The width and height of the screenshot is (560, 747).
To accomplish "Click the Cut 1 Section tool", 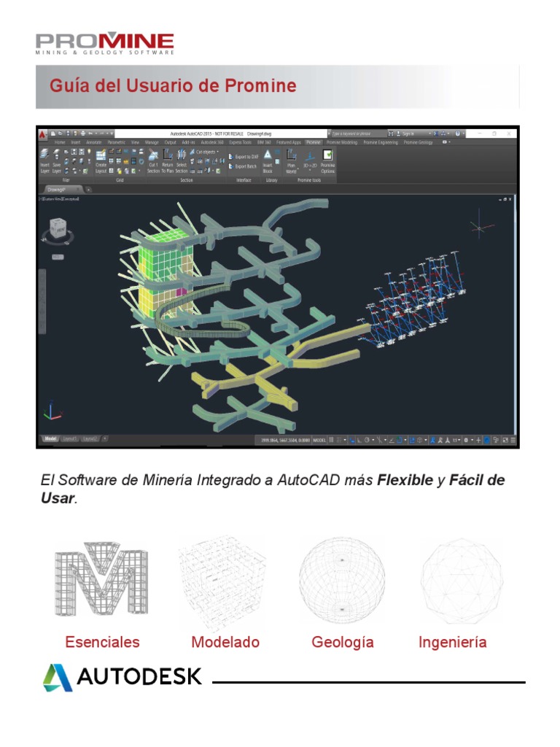I will click(x=153, y=160).
